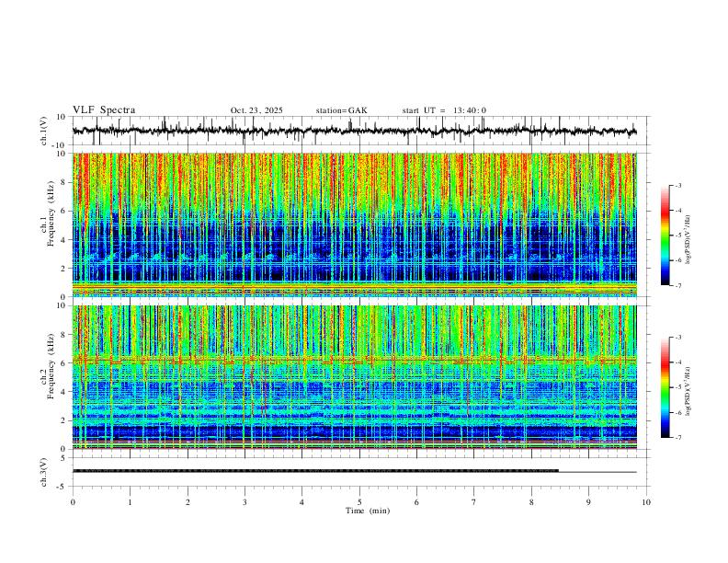Click the ch.1 spectrogram color scale bar
The height and width of the screenshot is (563, 728).
pos(665,236)
